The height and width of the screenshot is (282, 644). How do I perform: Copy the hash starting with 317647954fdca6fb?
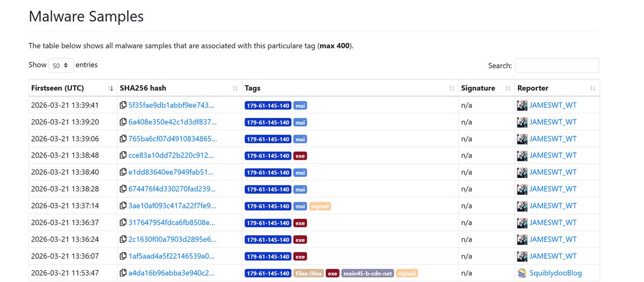(x=123, y=222)
